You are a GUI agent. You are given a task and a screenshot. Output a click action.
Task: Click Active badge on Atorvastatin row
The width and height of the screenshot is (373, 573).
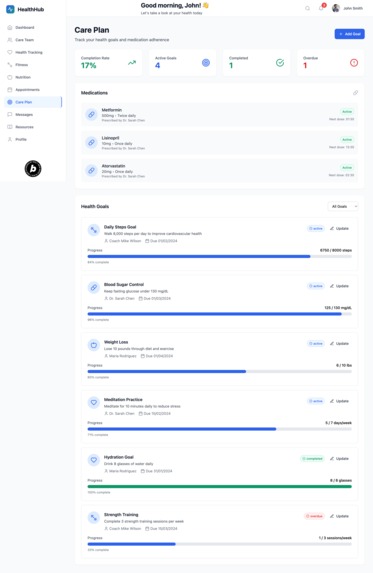point(347,167)
